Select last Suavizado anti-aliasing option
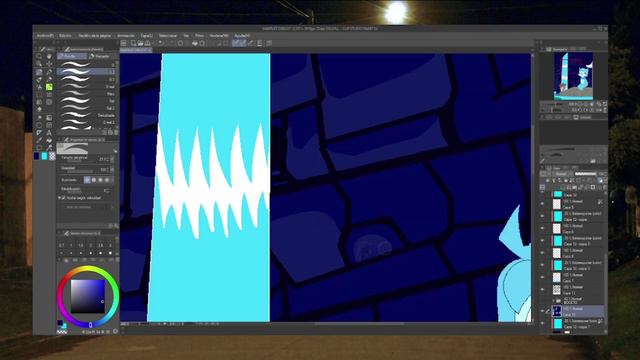640x360 pixels. [x=107, y=180]
